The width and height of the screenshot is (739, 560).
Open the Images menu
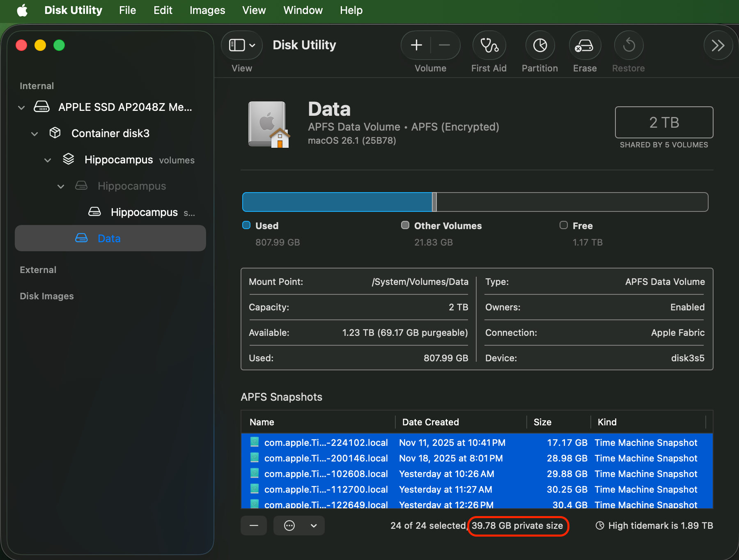coord(207,10)
